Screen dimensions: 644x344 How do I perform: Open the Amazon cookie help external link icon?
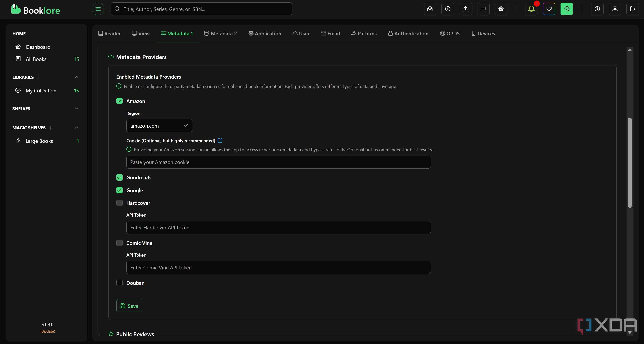coord(220,140)
